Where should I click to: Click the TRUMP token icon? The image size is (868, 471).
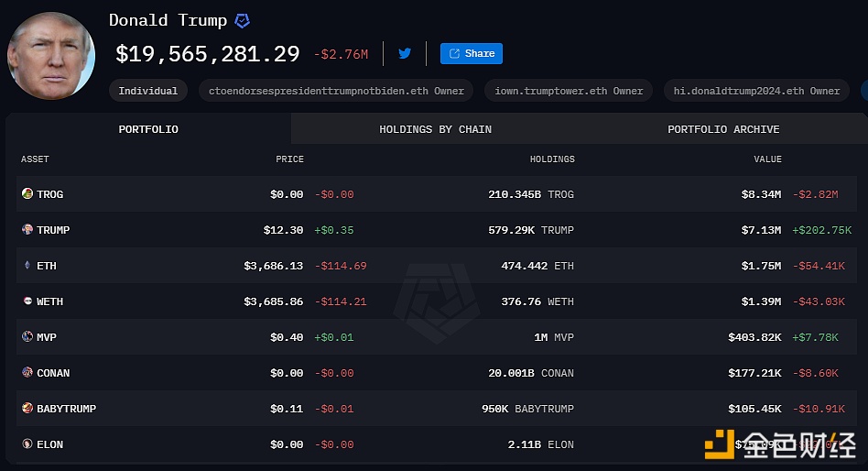[27, 229]
